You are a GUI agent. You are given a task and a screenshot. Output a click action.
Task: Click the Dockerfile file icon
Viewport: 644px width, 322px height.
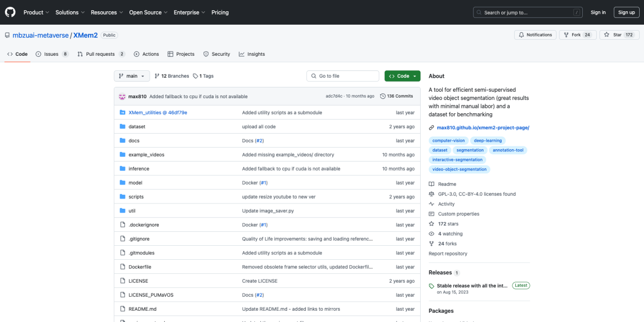point(122,267)
